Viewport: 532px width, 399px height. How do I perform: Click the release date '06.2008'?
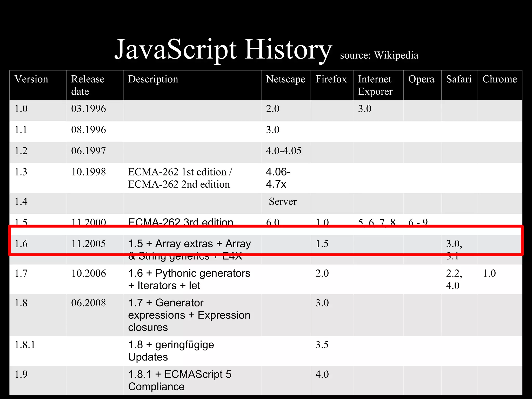pyautogui.click(x=89, y=303)
